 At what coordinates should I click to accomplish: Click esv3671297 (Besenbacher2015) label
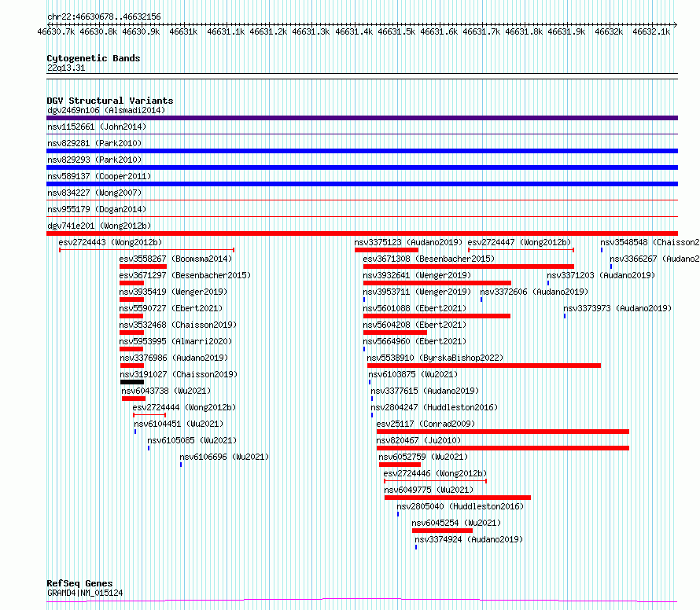click(x=185, y=275)
